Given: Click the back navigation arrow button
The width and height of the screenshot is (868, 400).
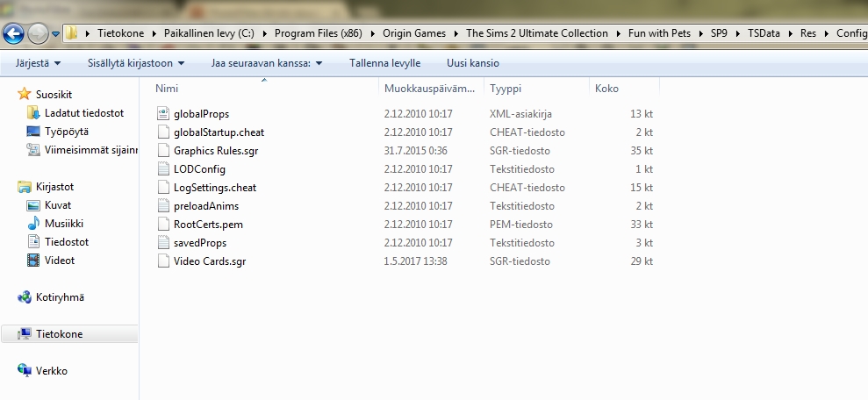Looking at the screenshot, I should tap(14, 34).
